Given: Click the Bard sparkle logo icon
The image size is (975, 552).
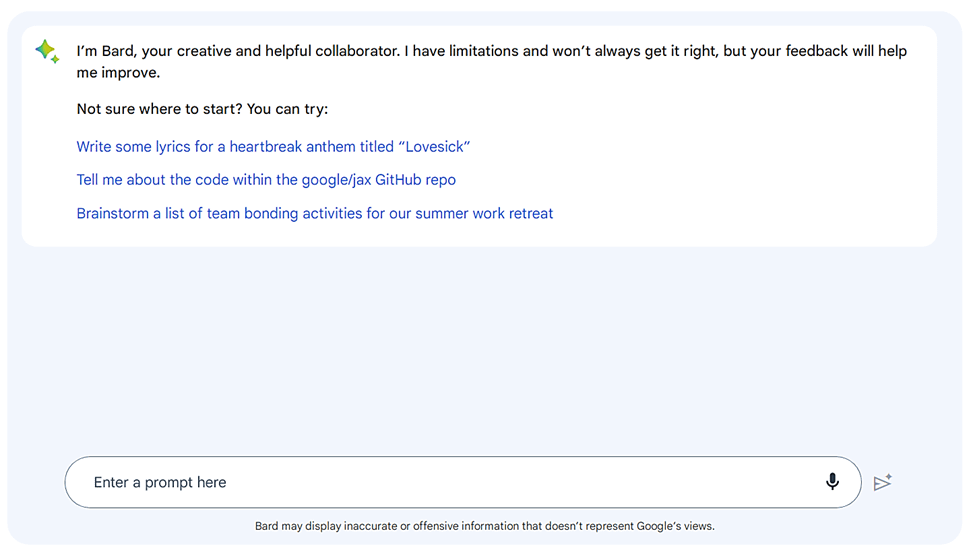Looking at the screenshot, I should click(46, 52).
